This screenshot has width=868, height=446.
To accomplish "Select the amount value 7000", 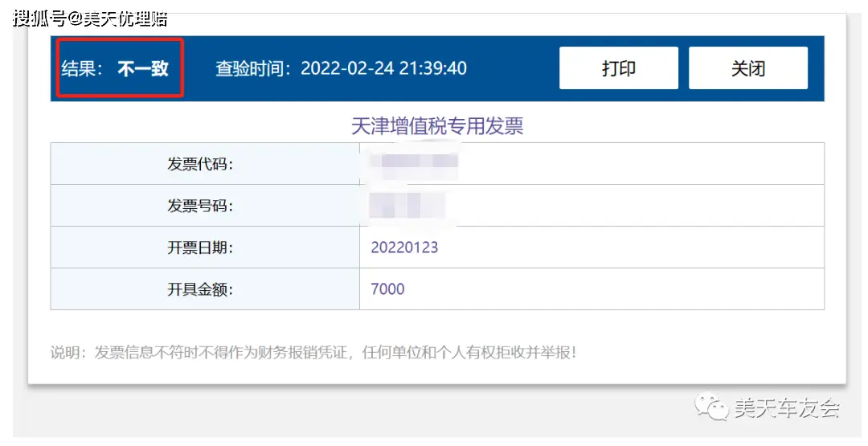I will 387,288.
